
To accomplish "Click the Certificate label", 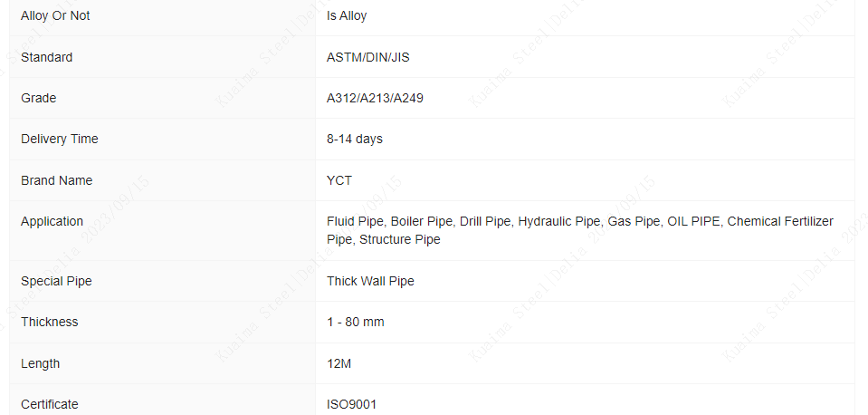I will pos(49,404).
